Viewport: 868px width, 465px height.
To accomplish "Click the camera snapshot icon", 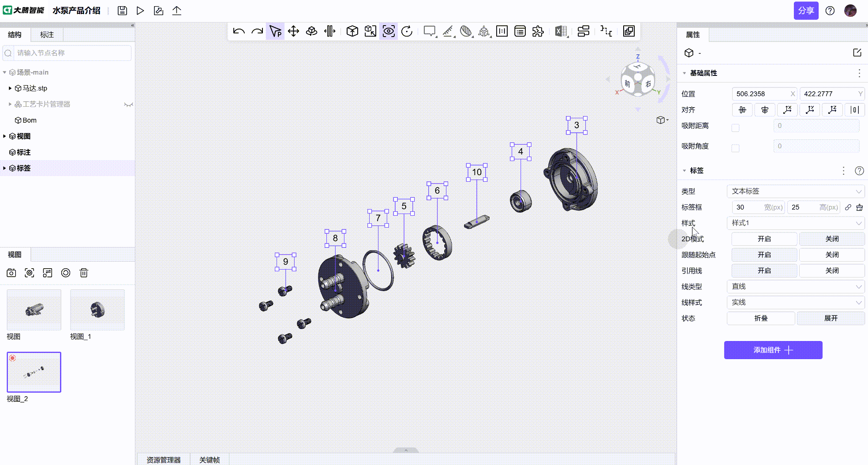I will coord(11,273).
